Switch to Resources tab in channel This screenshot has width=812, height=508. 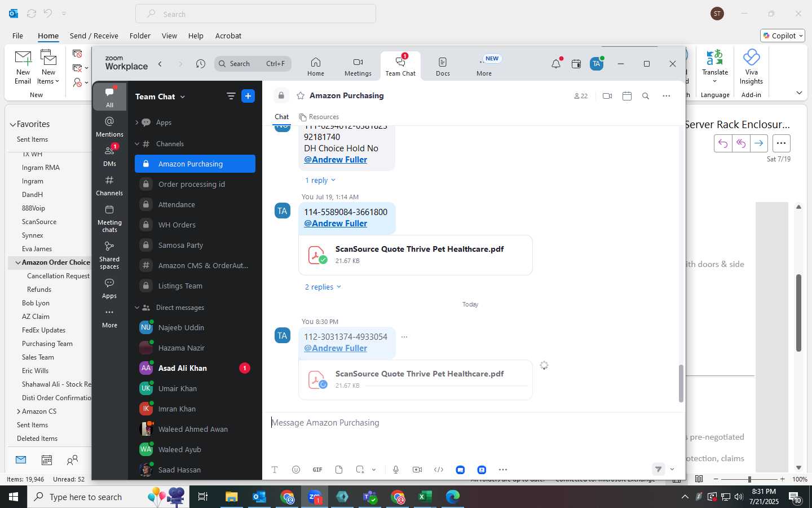319,117
